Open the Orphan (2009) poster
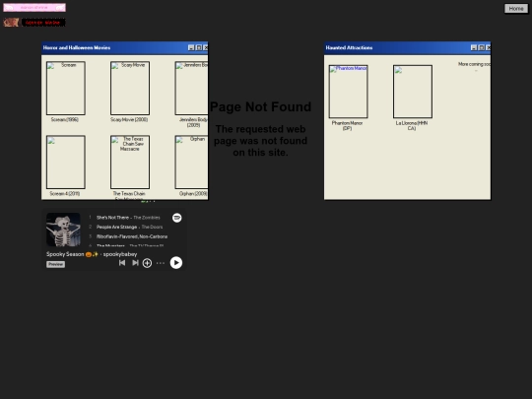Viewport: 532px width, 399px height. 192,163
